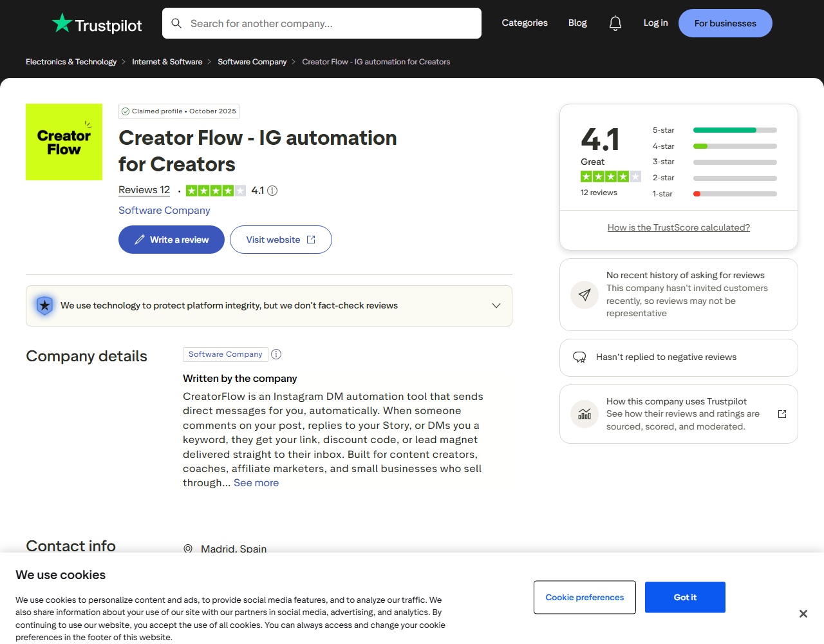Screen dimensions: 824x644
Task: Click the location pin icon near Madrid
Action: click(188, 549)
